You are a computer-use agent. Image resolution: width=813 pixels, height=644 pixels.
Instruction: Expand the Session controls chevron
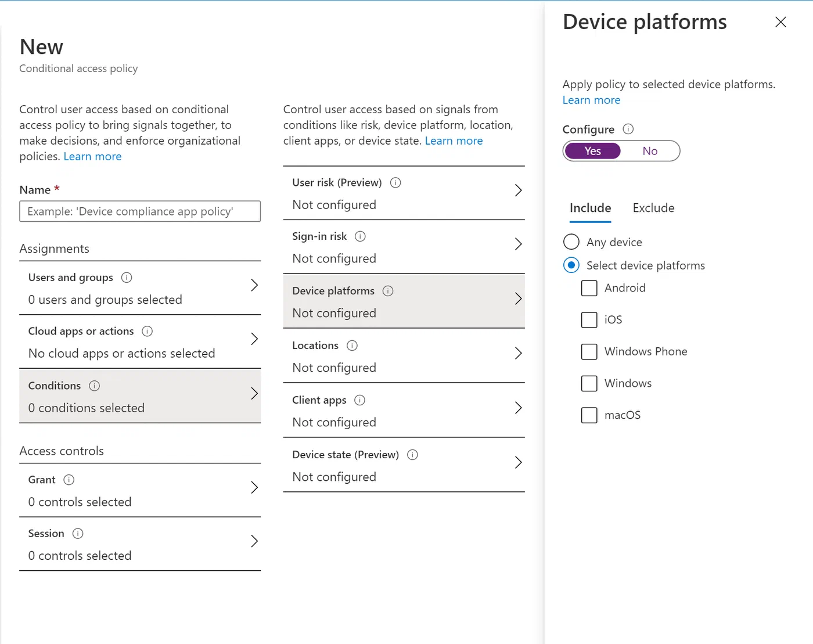254,541
